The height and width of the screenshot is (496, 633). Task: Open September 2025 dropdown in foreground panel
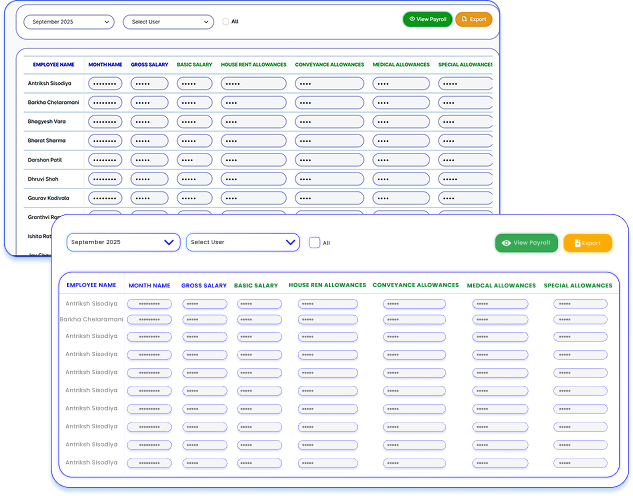pos(123,242)
